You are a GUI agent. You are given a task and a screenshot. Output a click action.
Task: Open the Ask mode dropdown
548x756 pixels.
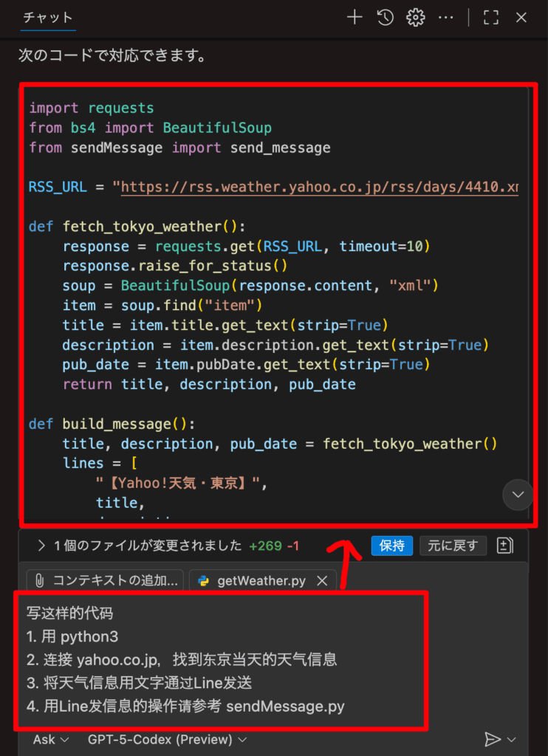tap(51, 739)
